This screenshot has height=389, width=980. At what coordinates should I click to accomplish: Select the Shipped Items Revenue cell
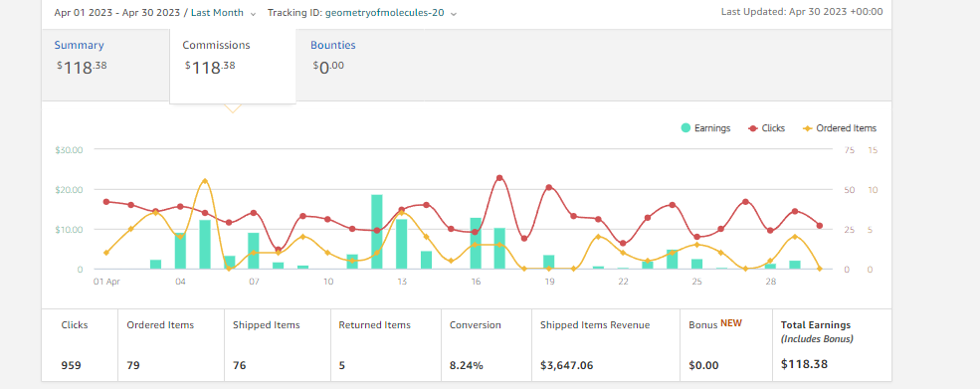(606, 344)
